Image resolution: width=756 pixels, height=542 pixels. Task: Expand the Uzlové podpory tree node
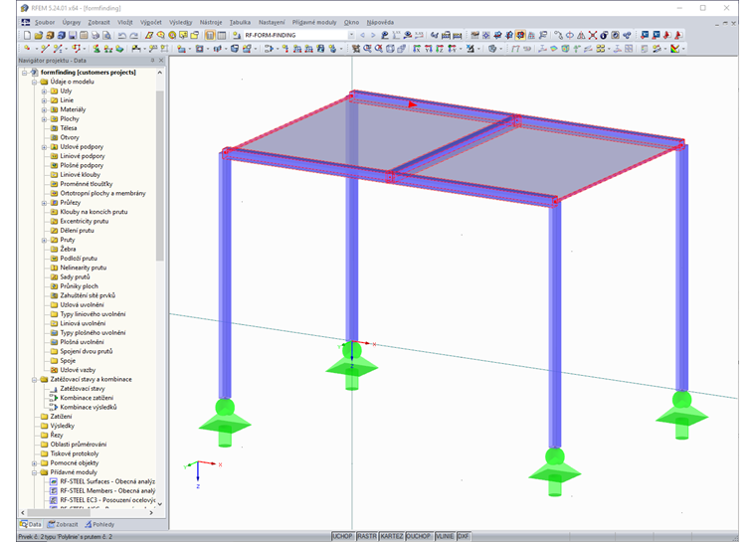coord(44,147)
